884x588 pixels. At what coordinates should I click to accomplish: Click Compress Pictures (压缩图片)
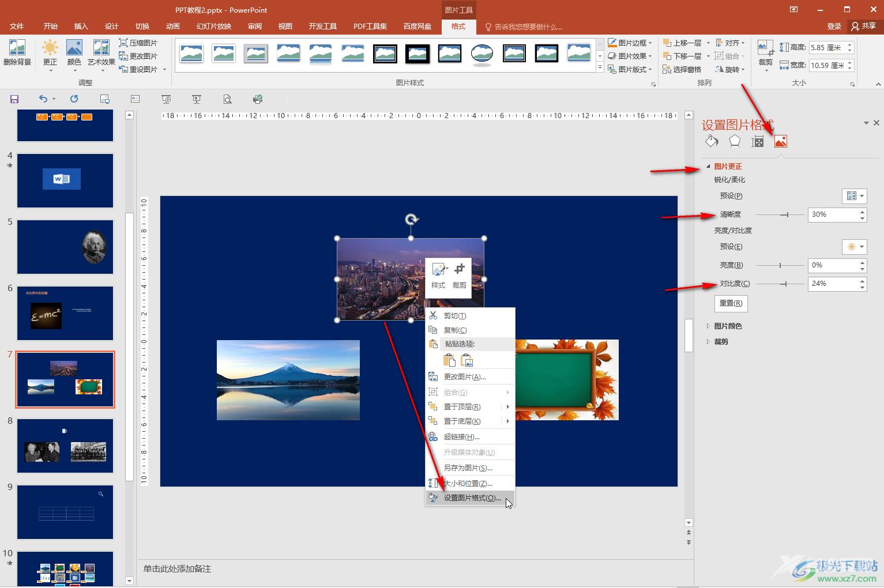(138, 43)
